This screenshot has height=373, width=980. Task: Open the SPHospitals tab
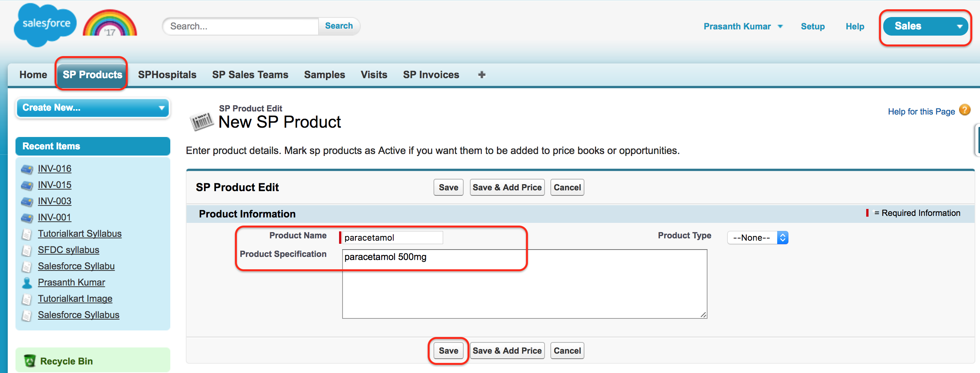167,75
